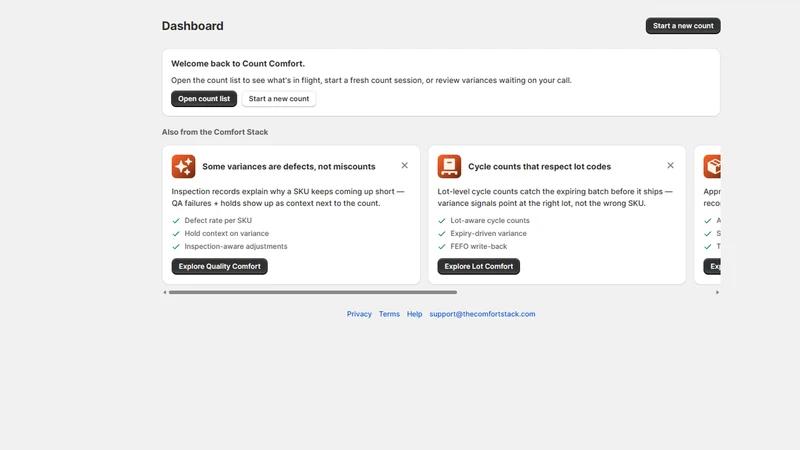Click Start a new count in welcome card
The height and width of the screenshot is (450, 800).
279,99
